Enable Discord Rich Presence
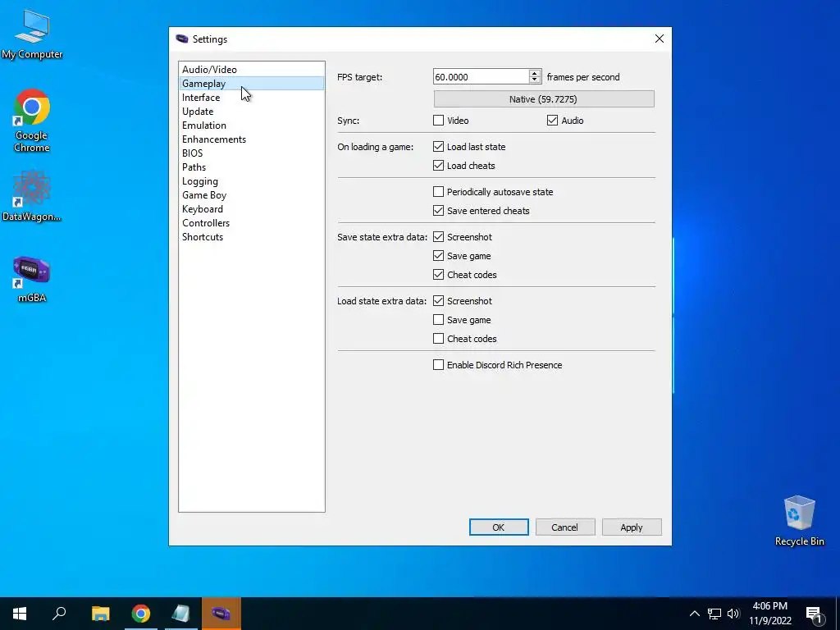Image resolution: width=840 pixels, height=630 pixels. 438,365
